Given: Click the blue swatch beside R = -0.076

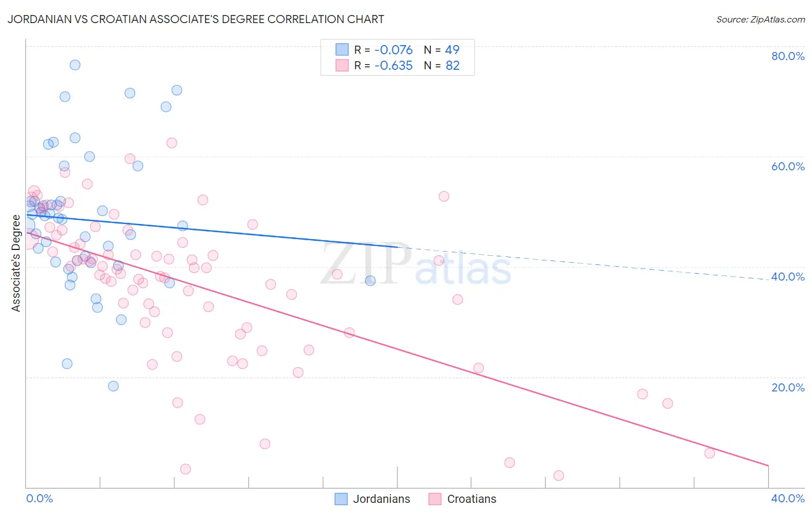Looking at the screenshot, I should [342, 50].
